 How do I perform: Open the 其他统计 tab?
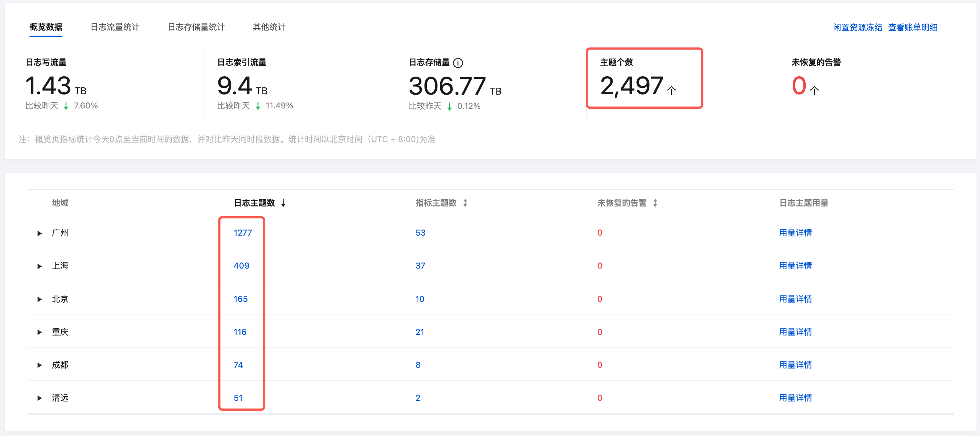pyautogui.click(x=269, y=27)
